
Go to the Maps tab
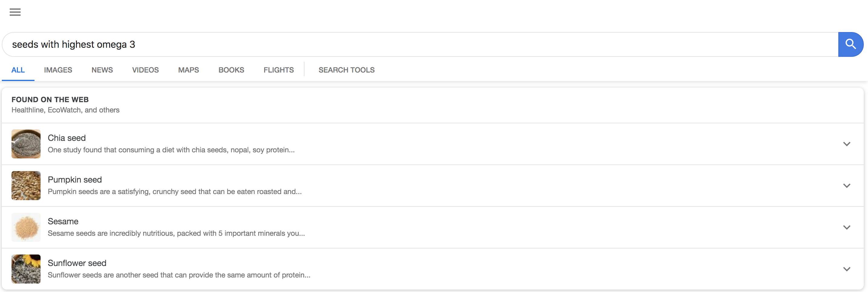(188, 70)
